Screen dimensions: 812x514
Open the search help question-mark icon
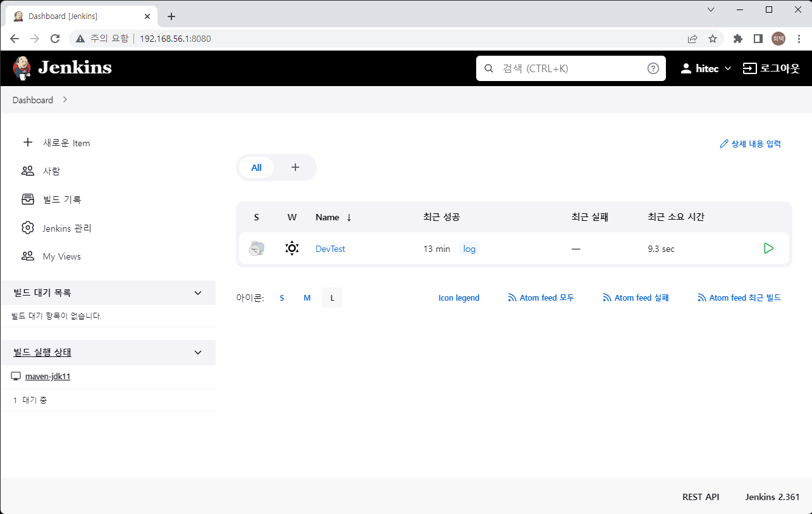[653, 68]
